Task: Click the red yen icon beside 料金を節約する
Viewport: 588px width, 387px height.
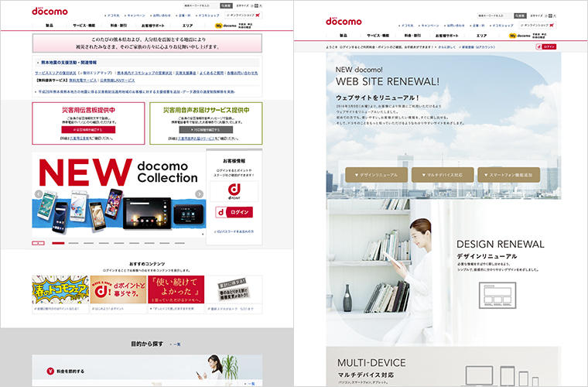Action: pyautogui.click(x=50, y=371)
